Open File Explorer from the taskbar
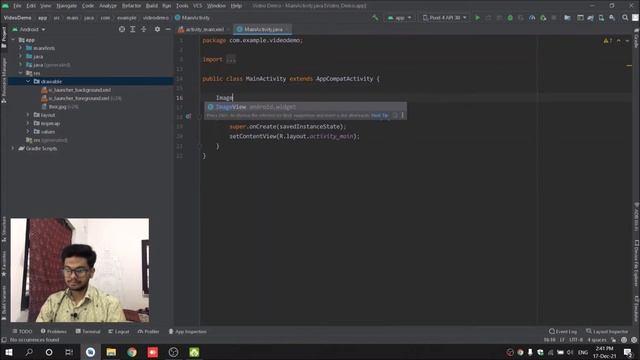This screenshot has width=640, height=360. point(111,352)
